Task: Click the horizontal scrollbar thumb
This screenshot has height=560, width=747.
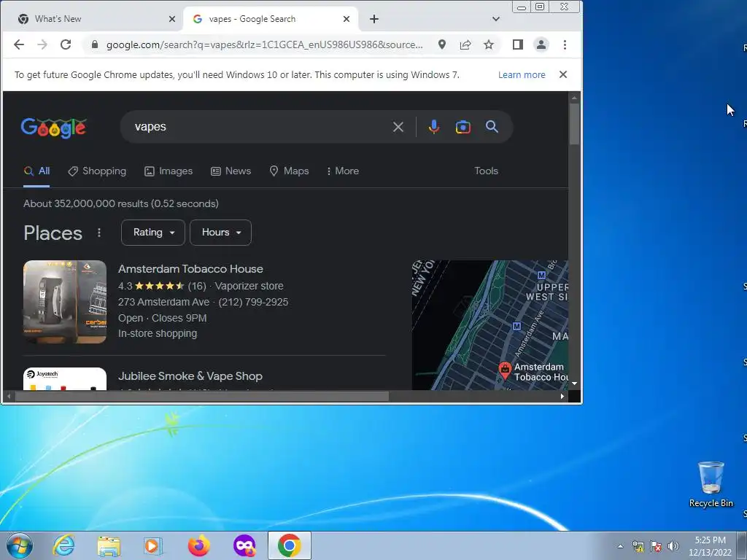Action: (x=202, y=396)
